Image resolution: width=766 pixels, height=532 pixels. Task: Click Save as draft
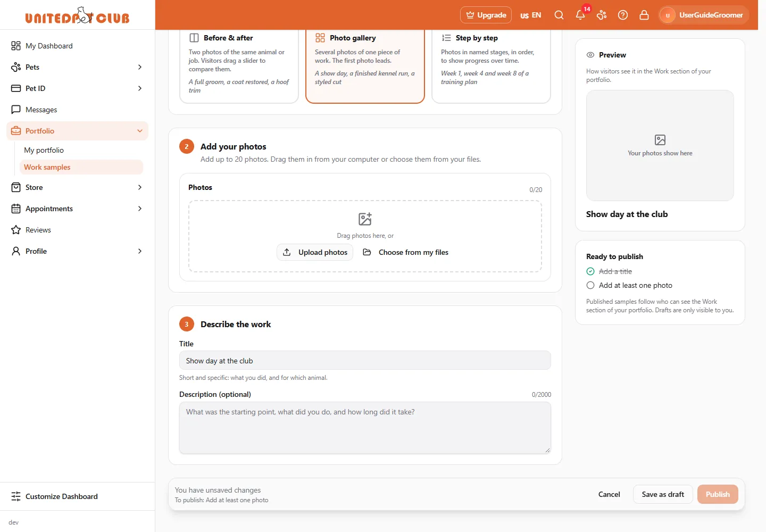click(x=663, y=494)
